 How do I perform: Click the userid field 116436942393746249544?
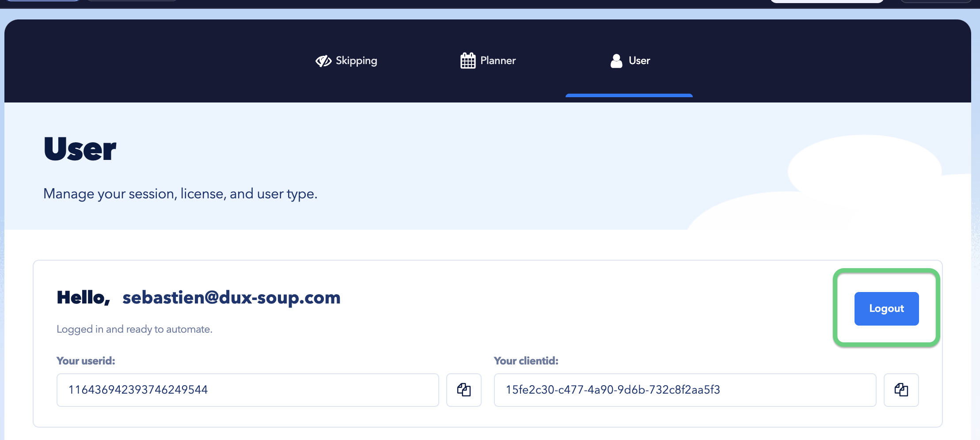(x=247, y=390)
